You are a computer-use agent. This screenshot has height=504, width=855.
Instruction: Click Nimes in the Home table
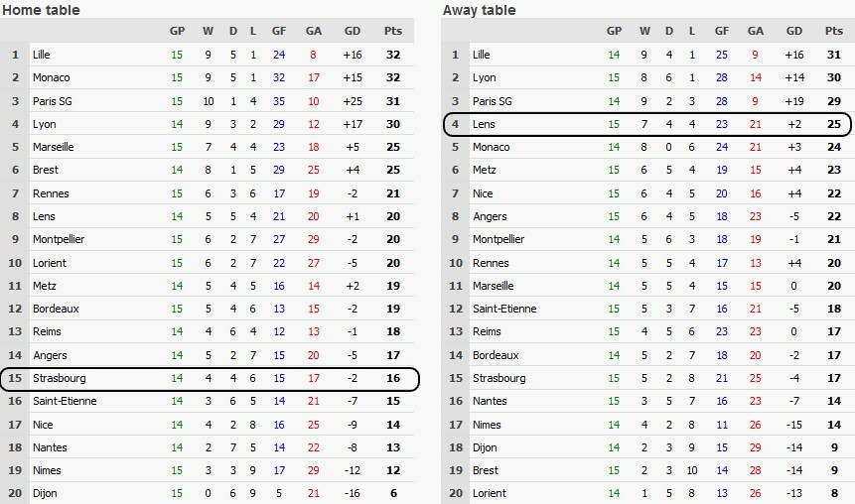pyautogui.click(x=47, y=470)
